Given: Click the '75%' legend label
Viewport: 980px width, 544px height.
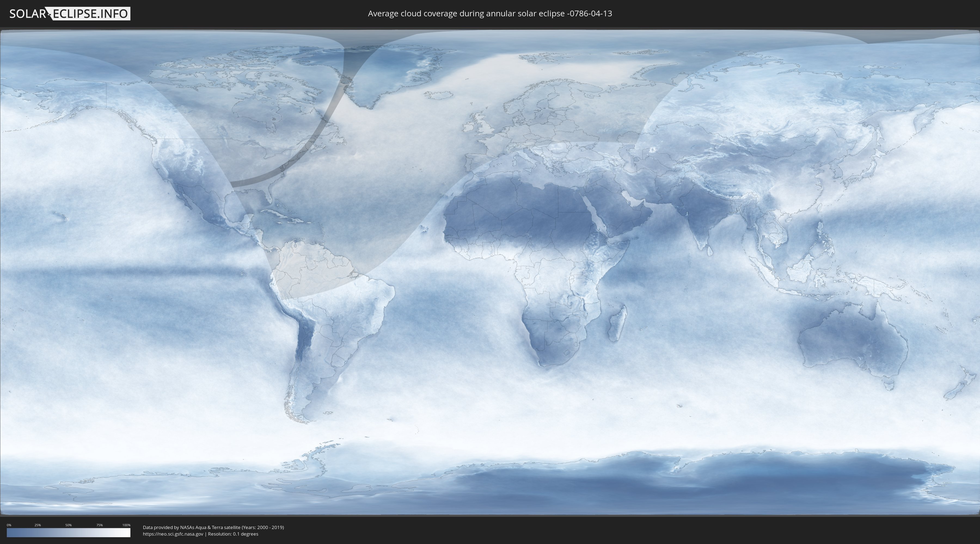Looking at the screenshot, I should (x=99, y=525).
